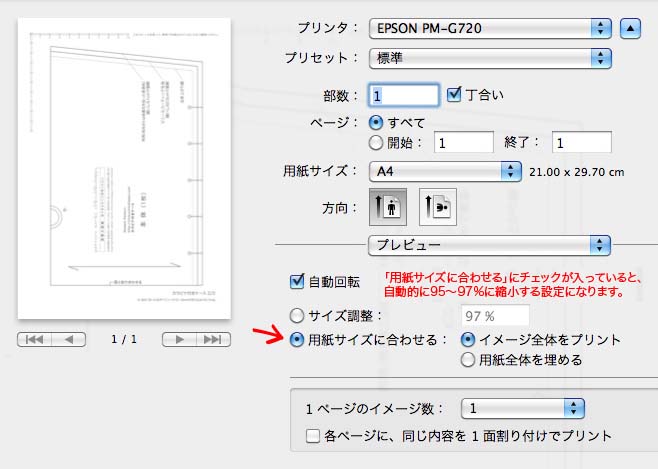This screenshot has height=469, width=658.
Task: Click the 開始 start page field
Action: [x=464, y=143]
